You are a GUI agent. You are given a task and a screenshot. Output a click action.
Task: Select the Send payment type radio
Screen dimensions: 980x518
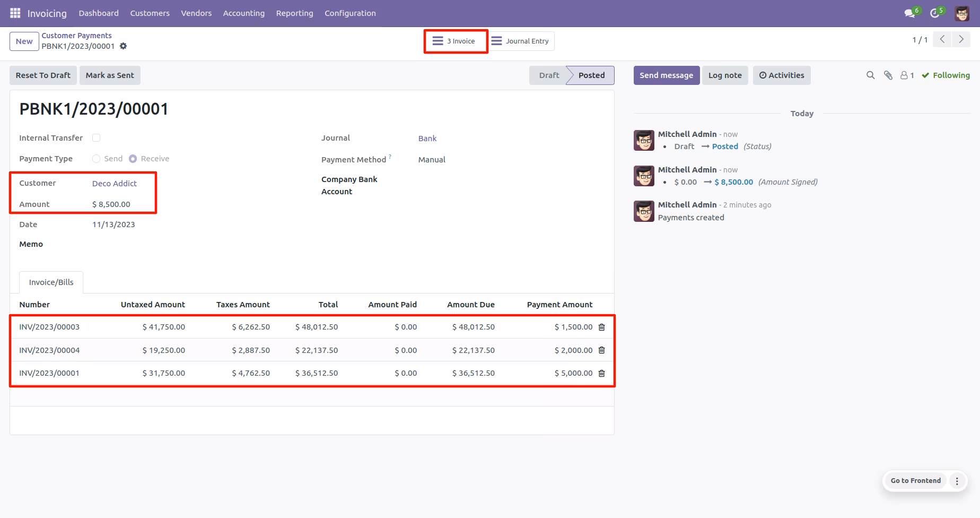coord(96,159)
